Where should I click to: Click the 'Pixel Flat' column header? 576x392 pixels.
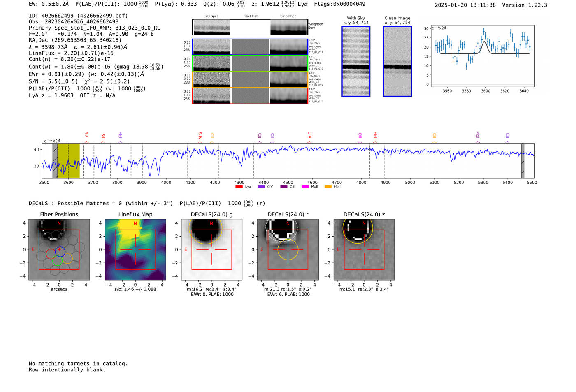pyautogui.click(x=250, y=16)
